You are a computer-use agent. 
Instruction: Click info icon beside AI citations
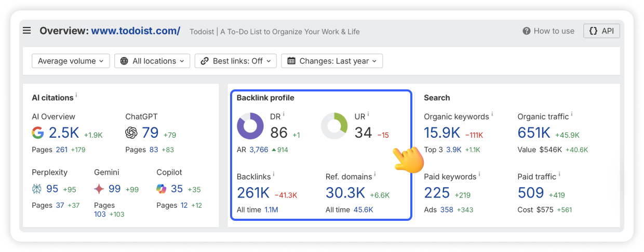point(76,96)
